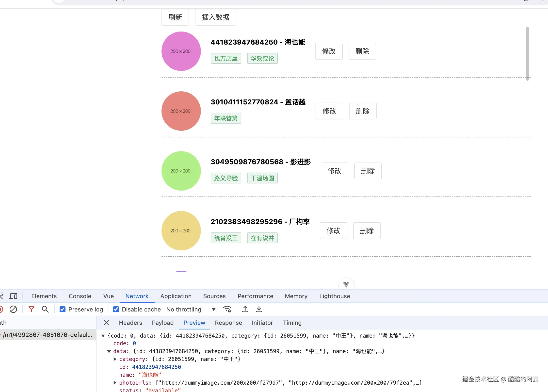Click title 2102383498295296 - 厂构率

pos(260,222)
